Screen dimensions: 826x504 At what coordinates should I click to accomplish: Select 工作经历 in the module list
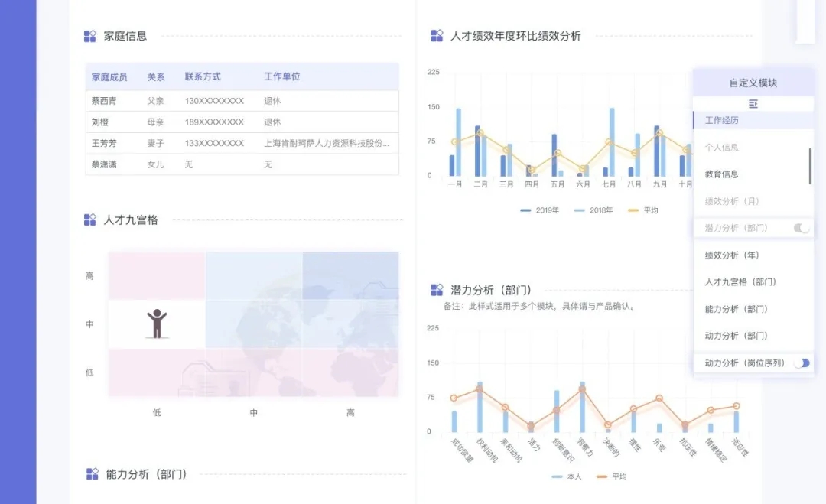coord(721,121)
